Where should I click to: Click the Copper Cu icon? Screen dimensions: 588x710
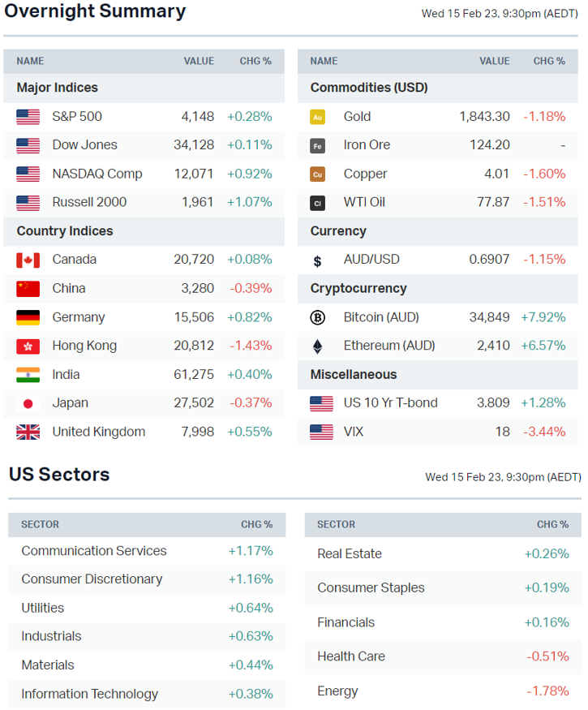click(x=318, y=174)
